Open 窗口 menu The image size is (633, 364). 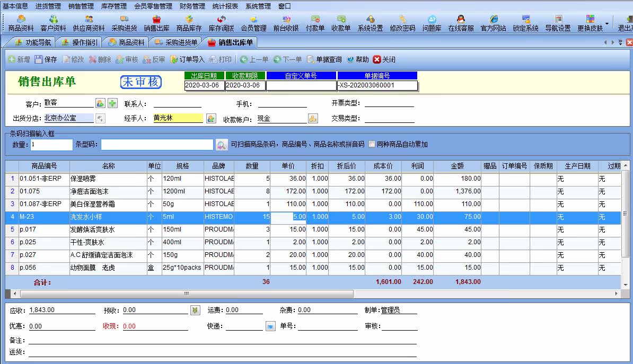click(285, 6)
